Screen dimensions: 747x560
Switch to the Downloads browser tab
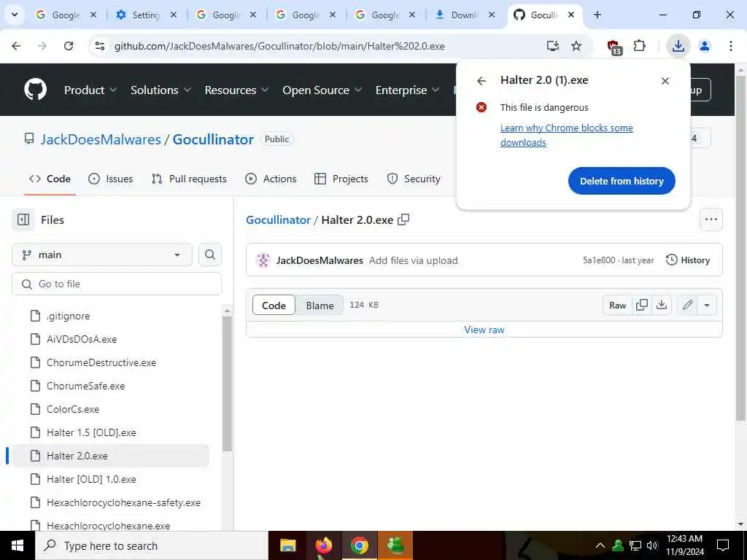point(465,15)
